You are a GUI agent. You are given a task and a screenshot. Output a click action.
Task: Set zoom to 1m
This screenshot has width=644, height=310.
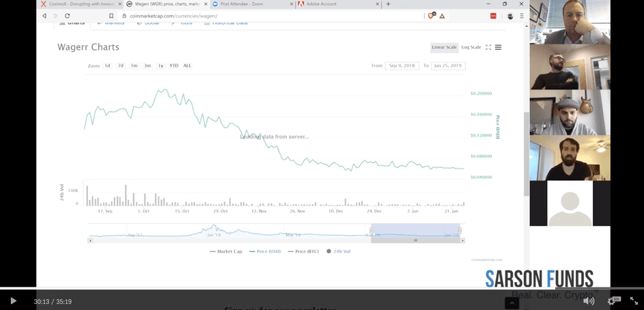click(x=134, y=66)
